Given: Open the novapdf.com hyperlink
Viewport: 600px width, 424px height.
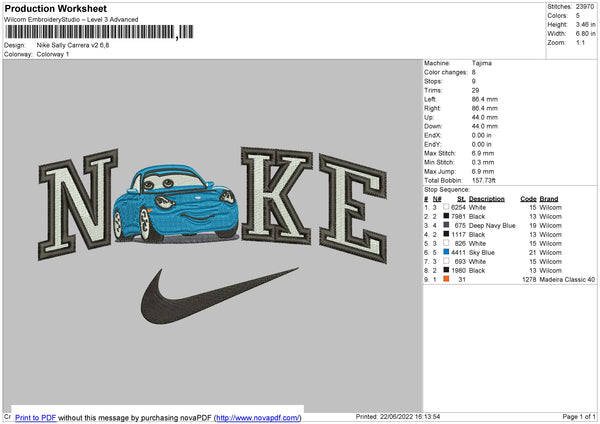Looking at the screenshot, I should pos(258,417).
